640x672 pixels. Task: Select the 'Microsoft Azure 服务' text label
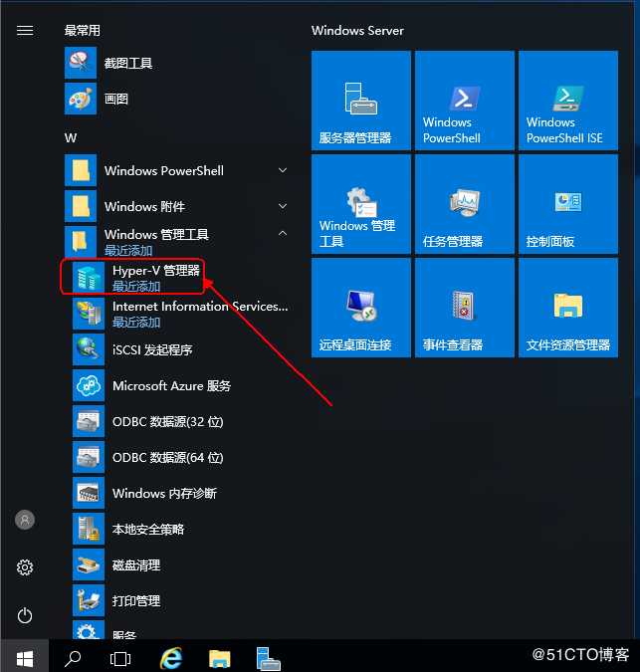[171, 385]
